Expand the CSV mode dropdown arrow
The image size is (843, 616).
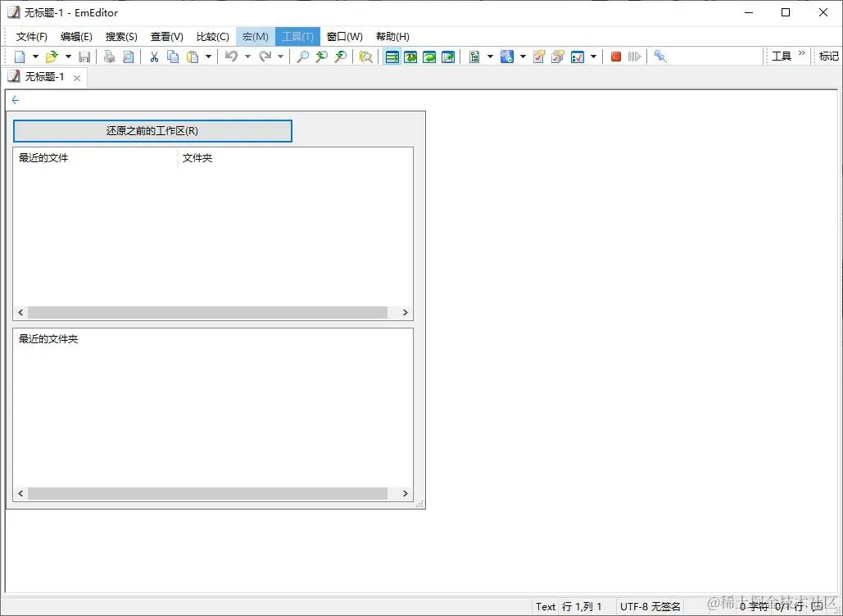click(490, 57)
